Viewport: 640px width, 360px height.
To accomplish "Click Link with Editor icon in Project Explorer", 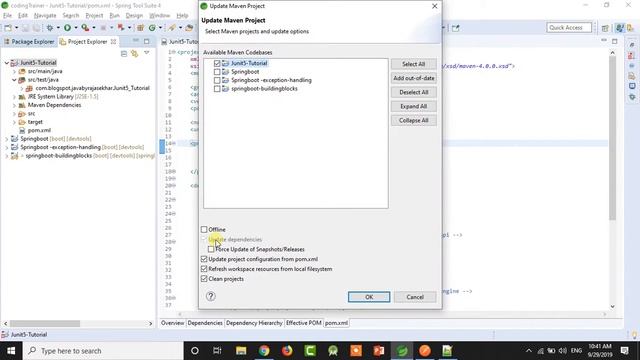I will tap(134, 53).
